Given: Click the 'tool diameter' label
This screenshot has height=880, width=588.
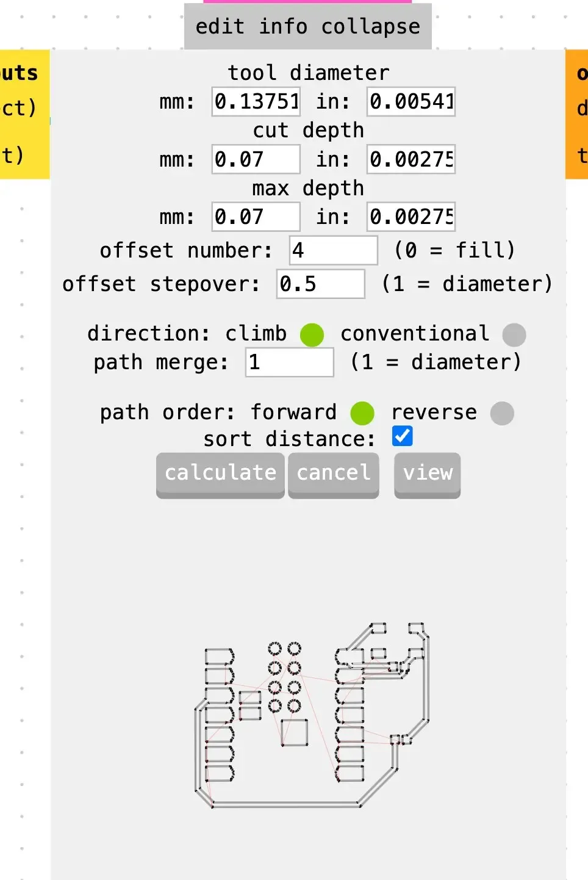Looking at the screenshot, I should pyautogui.click(x=309, y=73).
